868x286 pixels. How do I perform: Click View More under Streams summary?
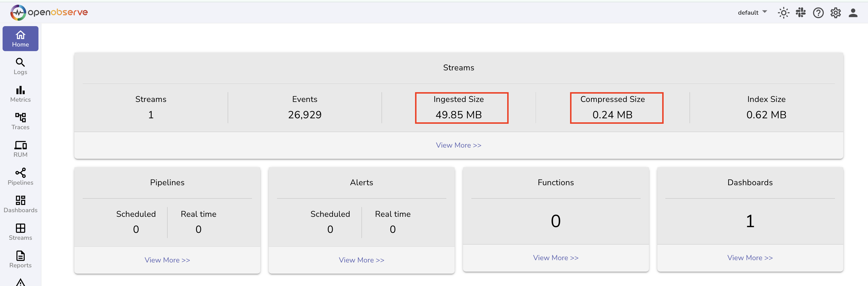coord(458,145)
